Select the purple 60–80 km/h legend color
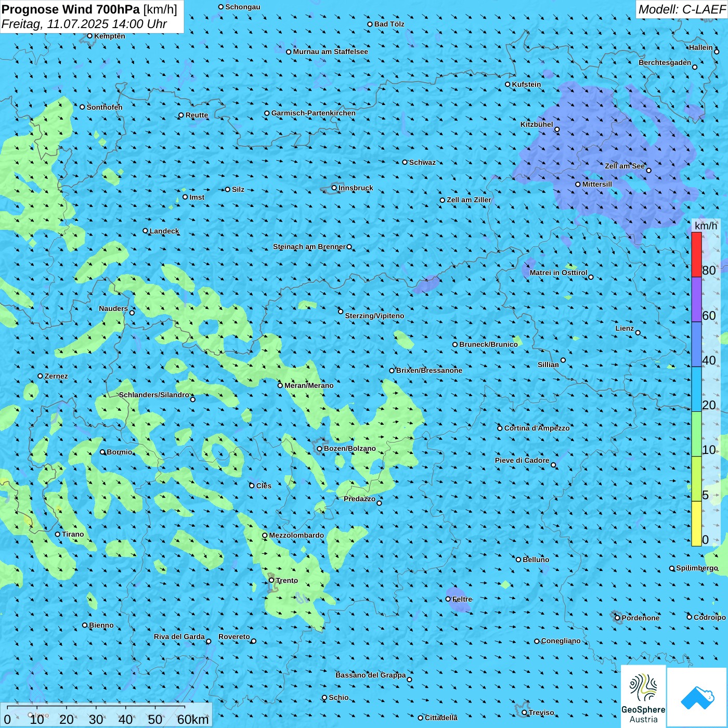Image resolution: width=728 pixels, height=728 pixels. (696, 300)
